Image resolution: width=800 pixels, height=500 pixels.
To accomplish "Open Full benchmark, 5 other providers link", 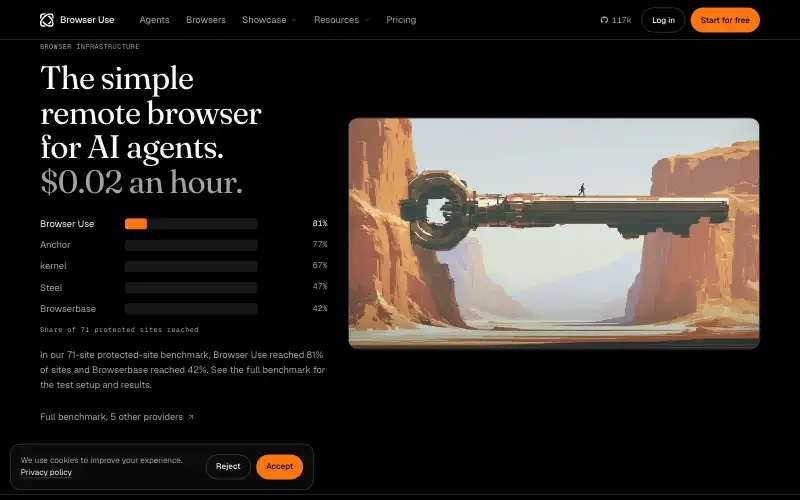I will pyautogui.click(x=117, y=417).
